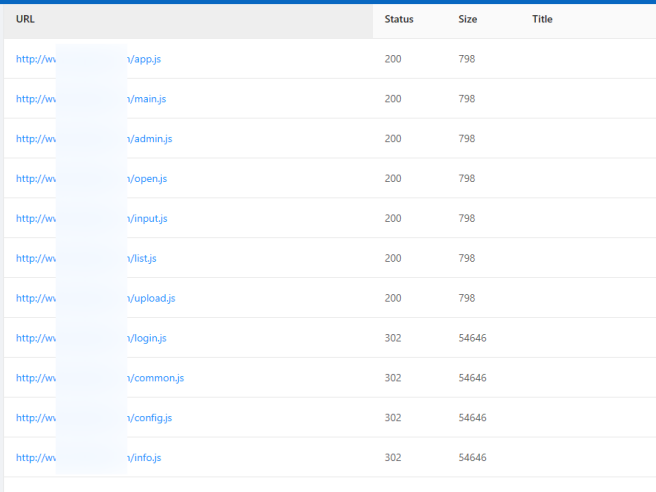Select status 200 in input.js row
This screenshot has width=656, height=492.
[x=393, y=218]
